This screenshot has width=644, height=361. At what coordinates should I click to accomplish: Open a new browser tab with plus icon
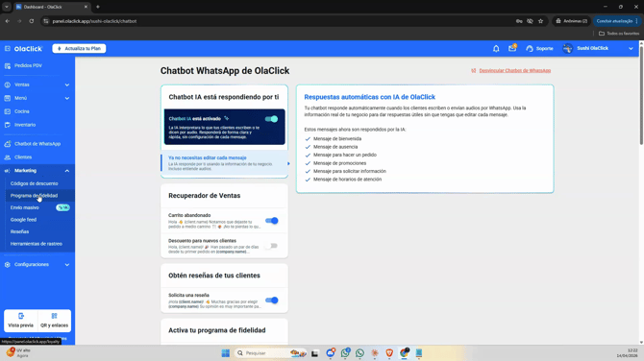tap(98, 7)
